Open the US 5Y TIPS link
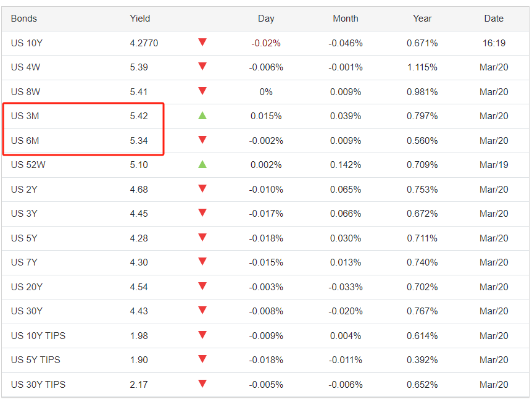Screen dimensions: 532x402 36,360
